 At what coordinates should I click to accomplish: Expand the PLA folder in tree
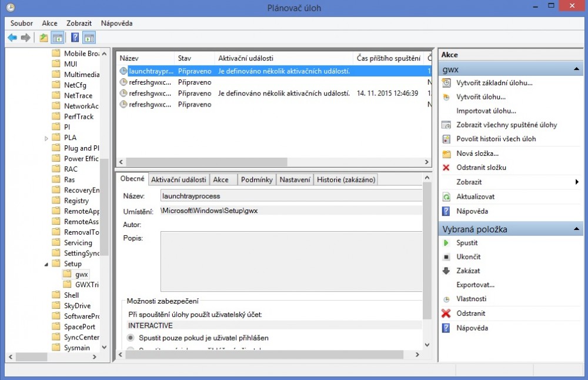pyautogui.click(x=47, y=138)
